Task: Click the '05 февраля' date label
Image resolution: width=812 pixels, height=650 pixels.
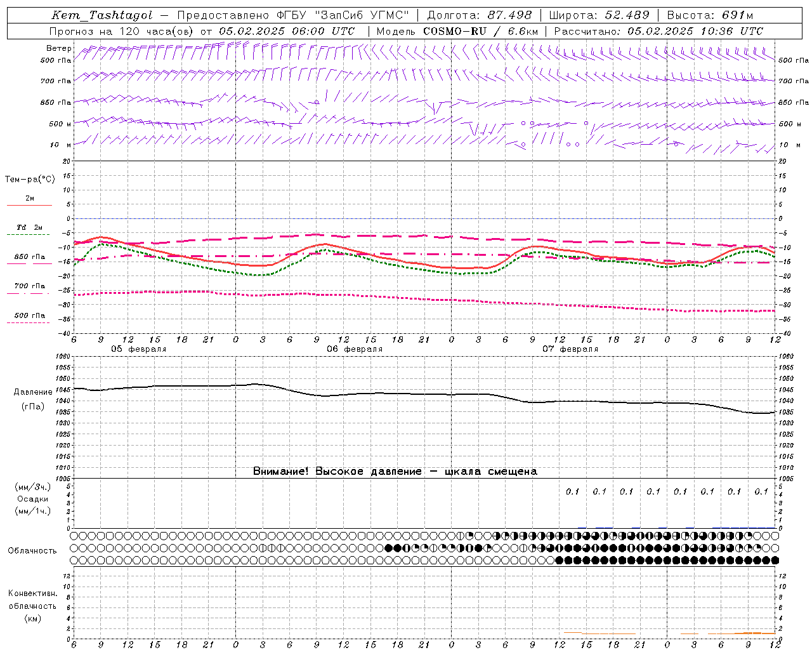Action: tap(139, 349)
